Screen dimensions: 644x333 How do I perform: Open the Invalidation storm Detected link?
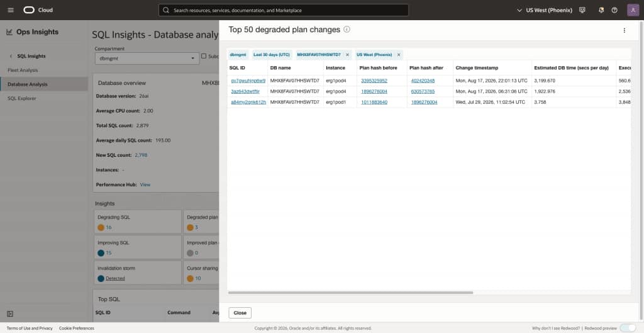(115, 278)
